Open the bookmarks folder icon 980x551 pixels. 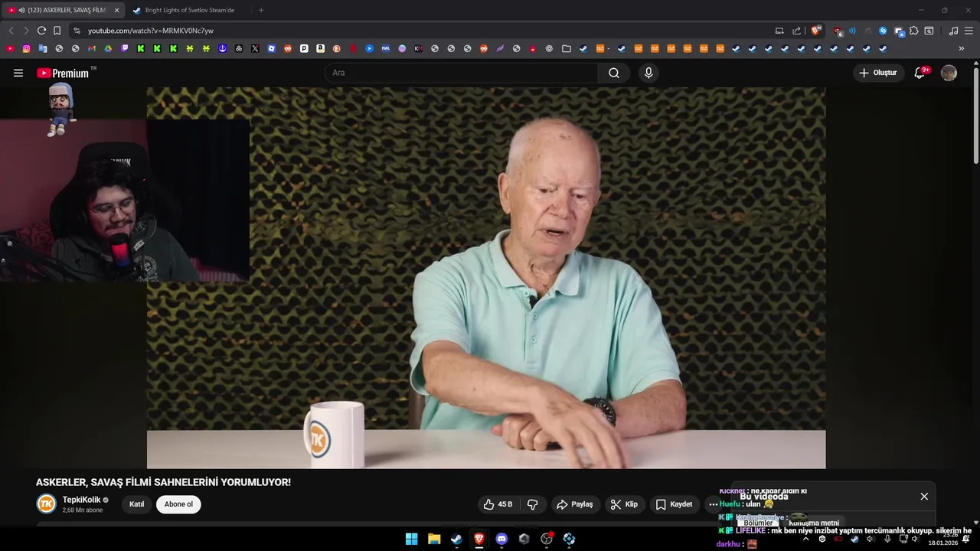point(567,48)
